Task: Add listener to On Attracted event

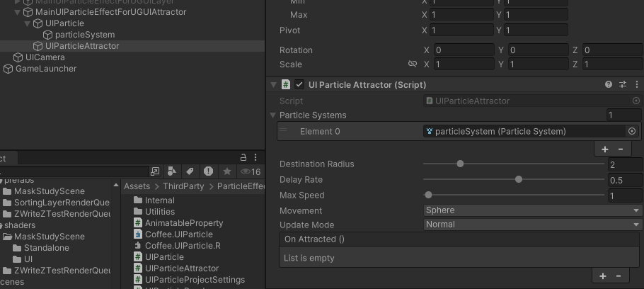Action: tap(602, 276)
